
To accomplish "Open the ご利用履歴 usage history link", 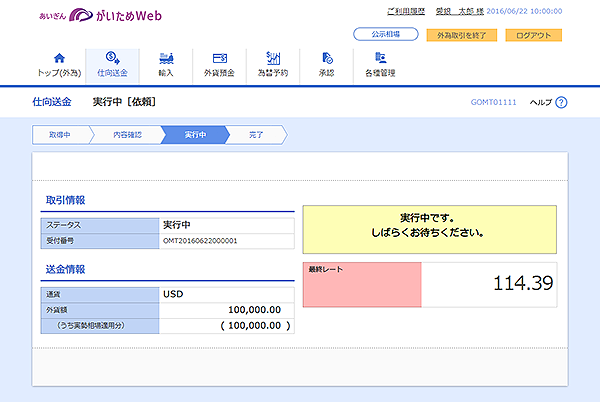I will (406, 11).
